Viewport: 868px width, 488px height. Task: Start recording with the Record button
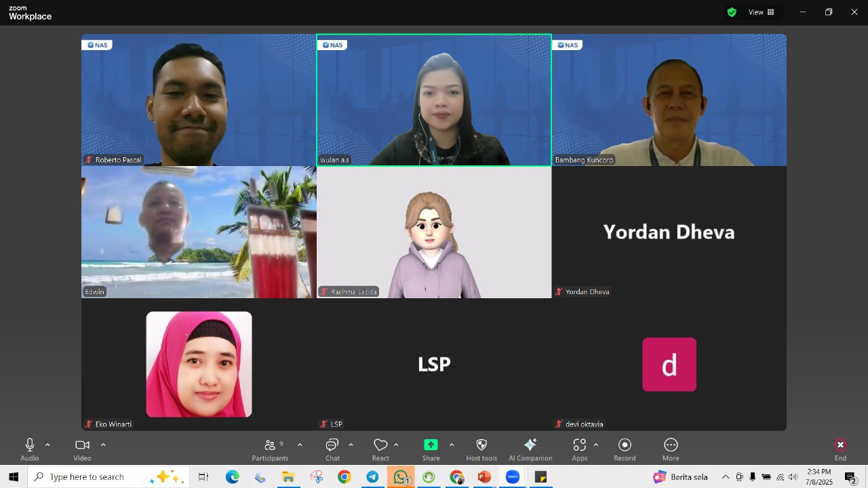(625, 449)
